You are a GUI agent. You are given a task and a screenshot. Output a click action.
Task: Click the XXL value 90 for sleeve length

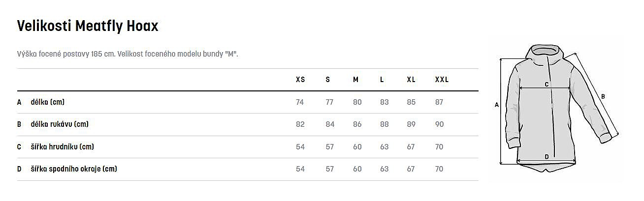tap(440, 124)
